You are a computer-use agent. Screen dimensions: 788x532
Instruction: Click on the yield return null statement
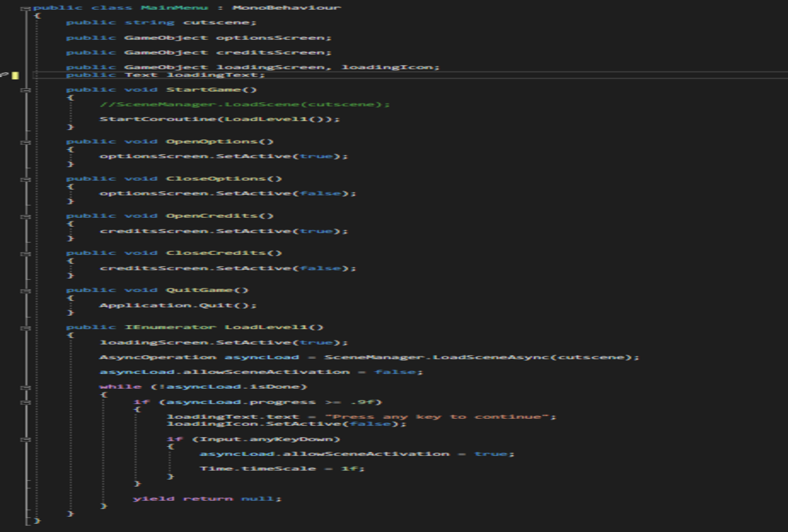[207, 499]
